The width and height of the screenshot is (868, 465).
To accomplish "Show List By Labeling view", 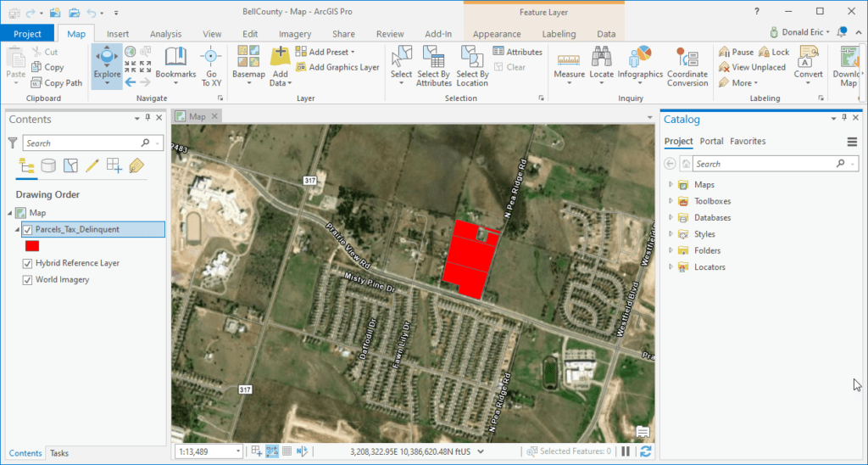I will coord(136,165).
